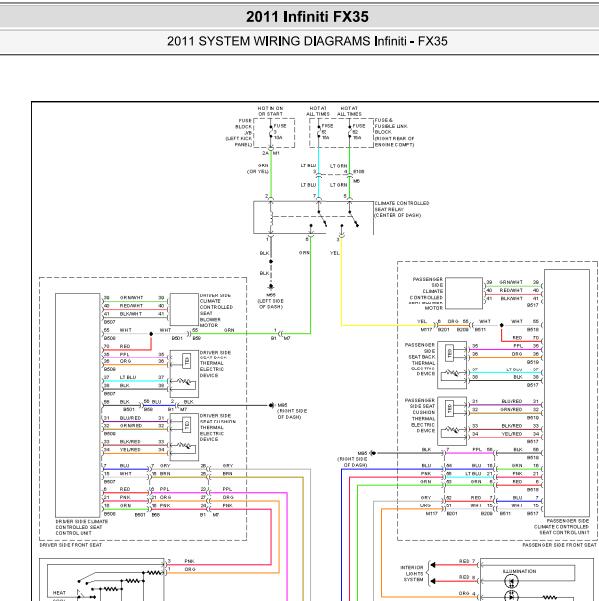Image resolution: width=599 pixels, height=601 pixels.
Task: Select the driver side blower motor label
Action: 216,310
